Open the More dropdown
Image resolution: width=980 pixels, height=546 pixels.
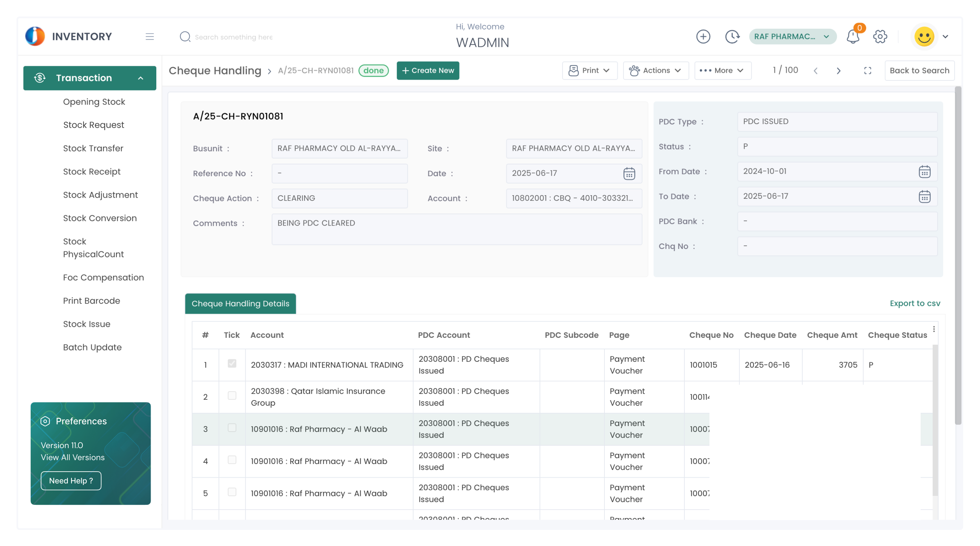[722, 71]
